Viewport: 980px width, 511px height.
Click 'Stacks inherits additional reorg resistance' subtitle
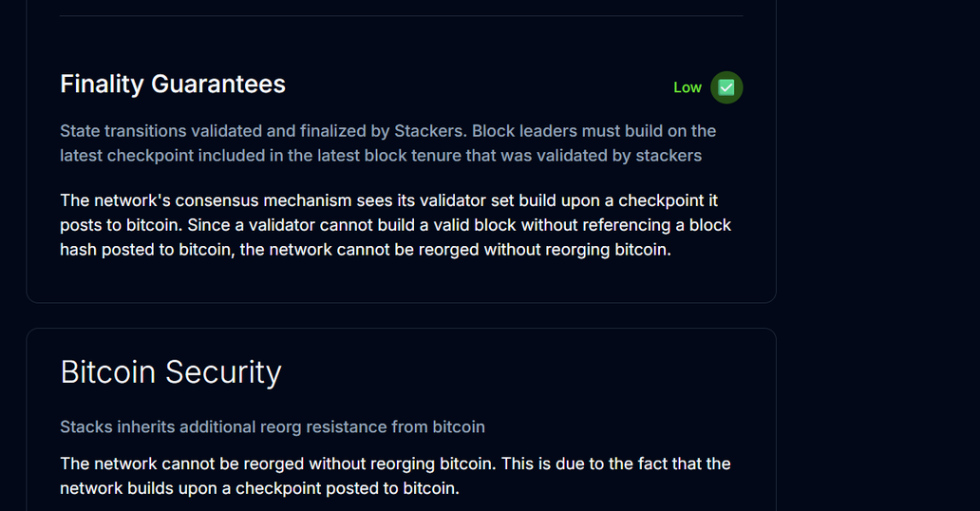273,426
